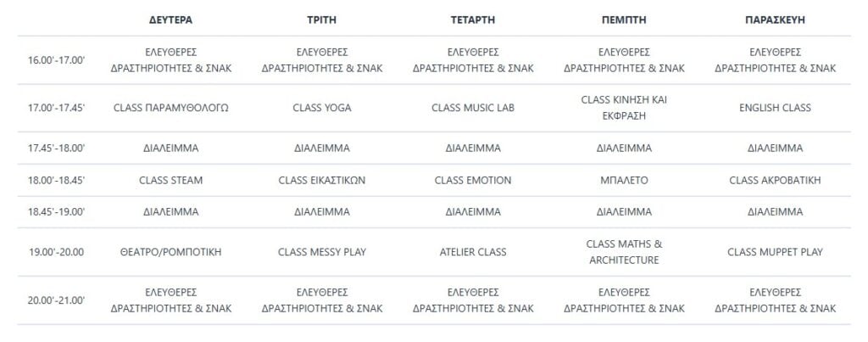Select the ΘΕΑΤΡΟ/ΡΟΜΠΟΤΙΚΗ cell
The height and width of the screenshot is (342, 868).
[170, 252]
